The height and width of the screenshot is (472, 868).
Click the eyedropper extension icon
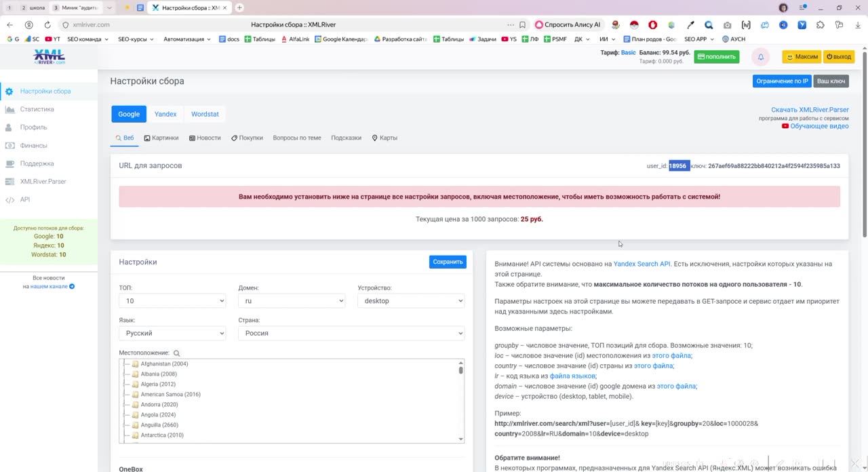coord(690,25)
